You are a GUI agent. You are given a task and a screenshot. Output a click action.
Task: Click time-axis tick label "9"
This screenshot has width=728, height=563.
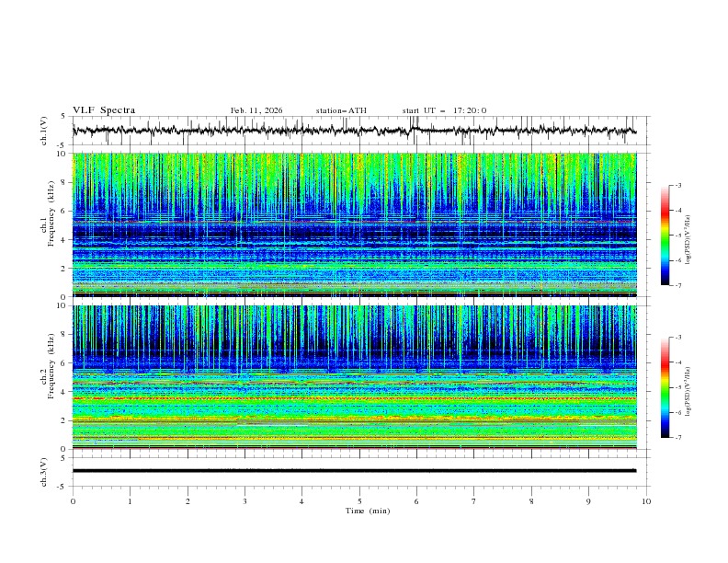(x=588, y=501)
